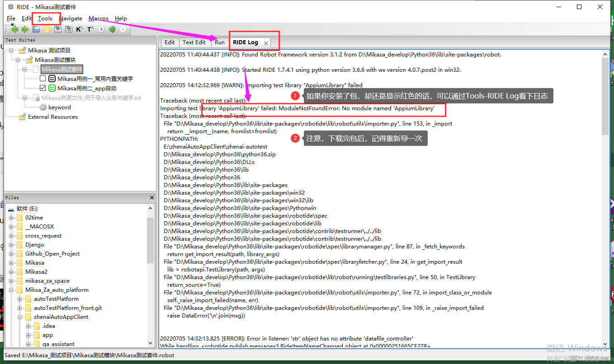Start the test run play icon

(101, 29)
